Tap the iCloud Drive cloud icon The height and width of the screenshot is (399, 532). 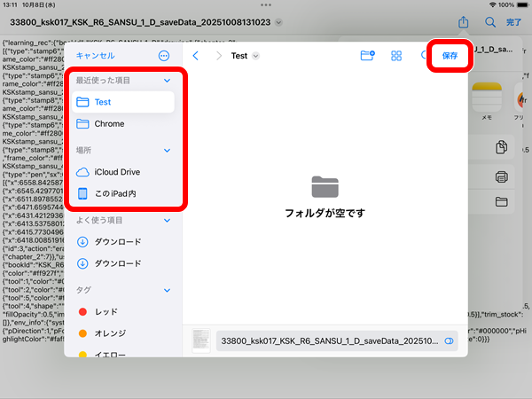pos(82,172)
